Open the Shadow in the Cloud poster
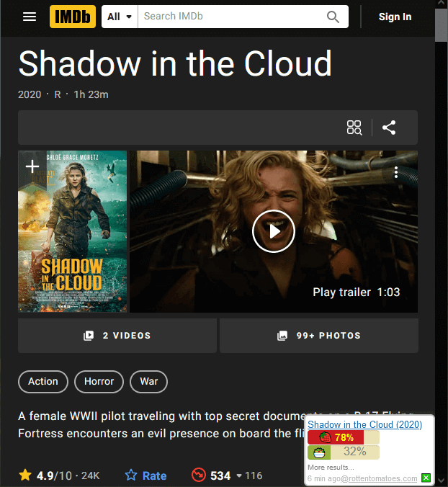448x487 pixels. [x=72, y=231]
